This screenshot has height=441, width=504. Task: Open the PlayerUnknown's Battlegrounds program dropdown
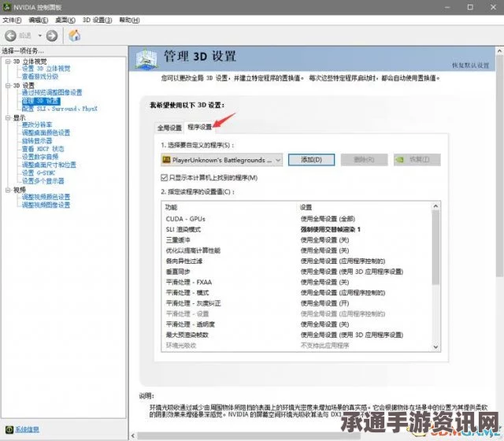pos(222,160)
